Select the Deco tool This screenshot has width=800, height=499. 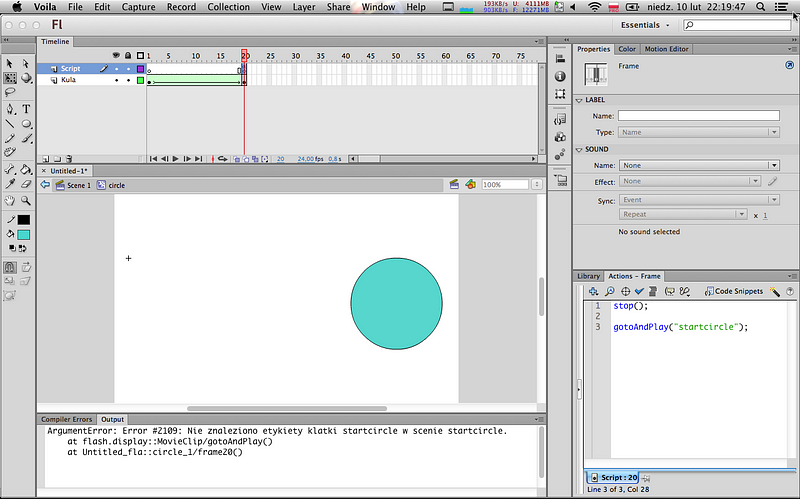click(10, 152)
